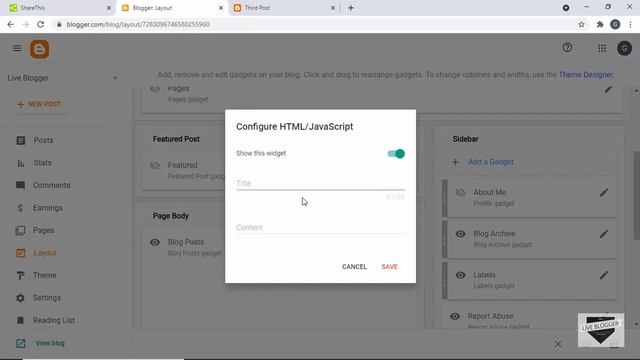The height and width of the screenshot is (360, 640).
Task: Edit the Pages gadget pencil
Action: coord(608,89)
